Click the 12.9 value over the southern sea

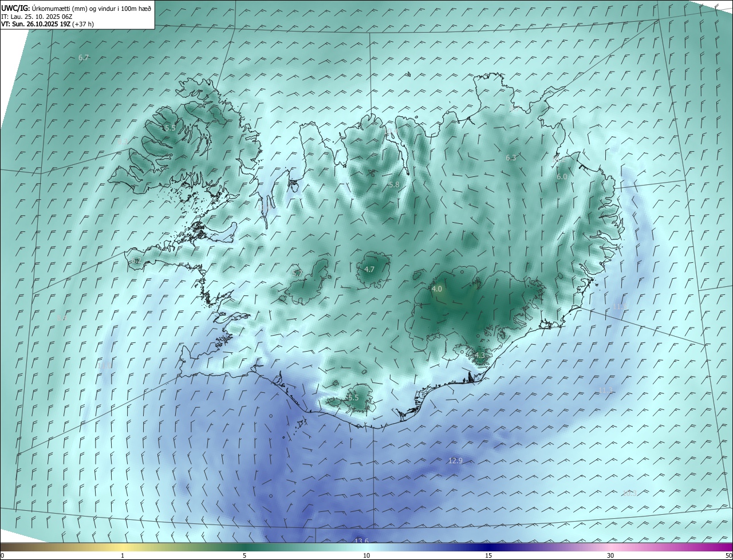pyautogui.click(x=455, y=460)
